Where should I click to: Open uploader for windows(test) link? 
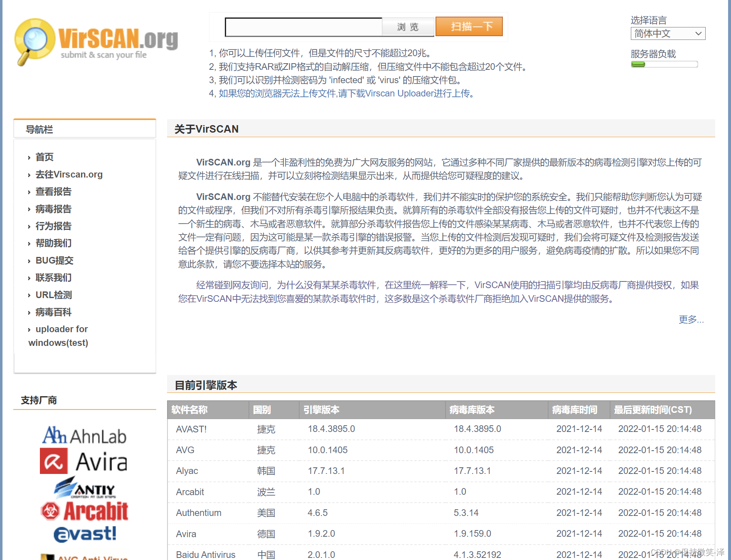(x=58, y=336)
